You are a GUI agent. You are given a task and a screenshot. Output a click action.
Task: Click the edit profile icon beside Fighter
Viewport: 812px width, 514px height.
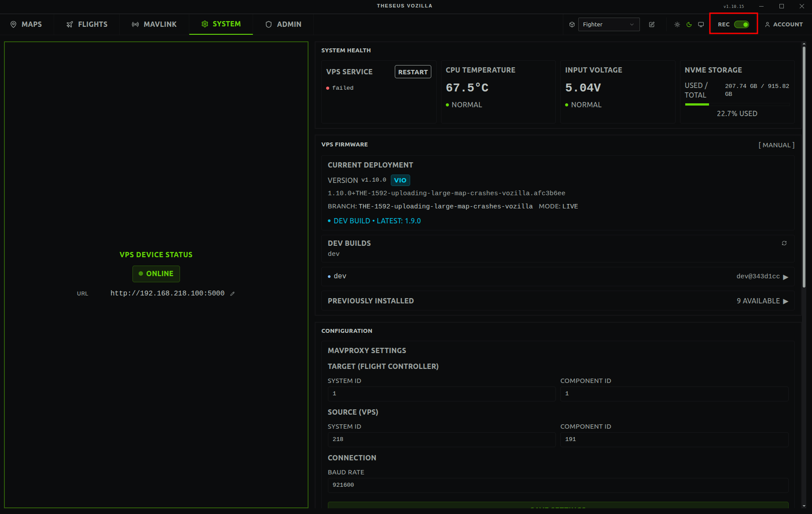point(652,25)
